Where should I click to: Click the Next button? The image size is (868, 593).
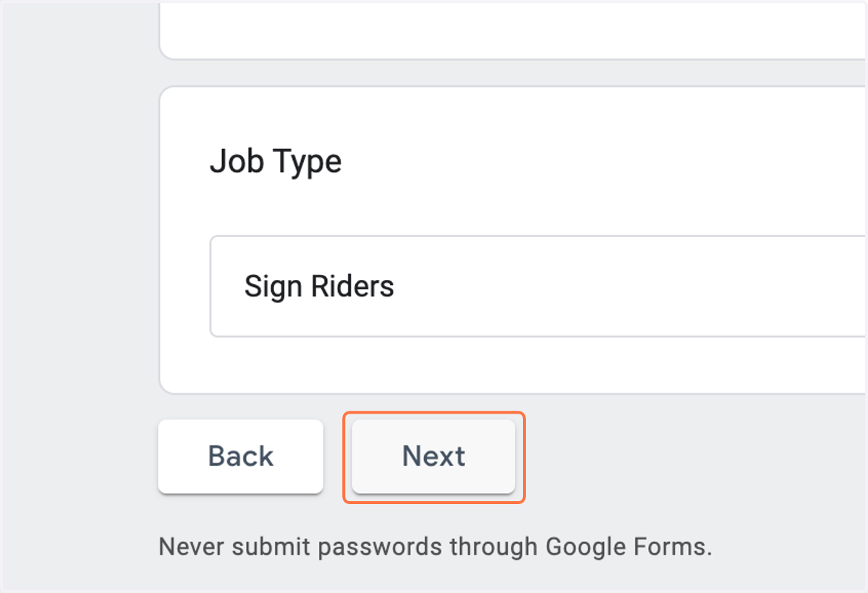pyautogui.click(x=433, y=456)
